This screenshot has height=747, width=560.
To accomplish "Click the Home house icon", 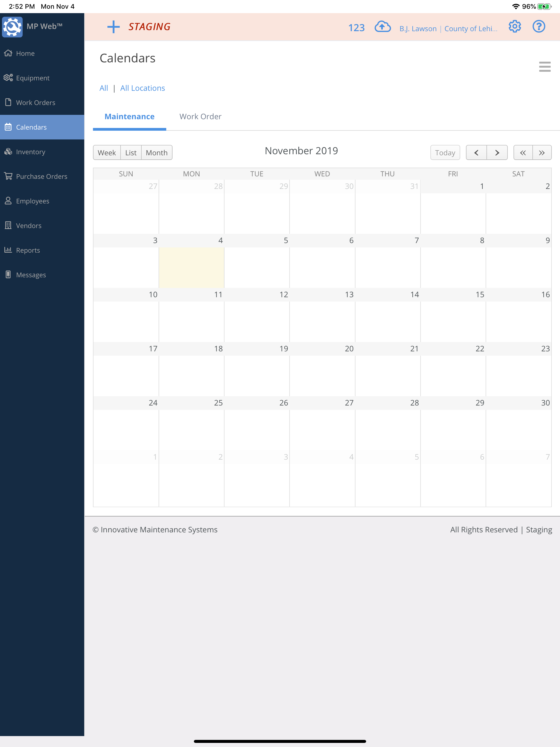I will [8, 53].
